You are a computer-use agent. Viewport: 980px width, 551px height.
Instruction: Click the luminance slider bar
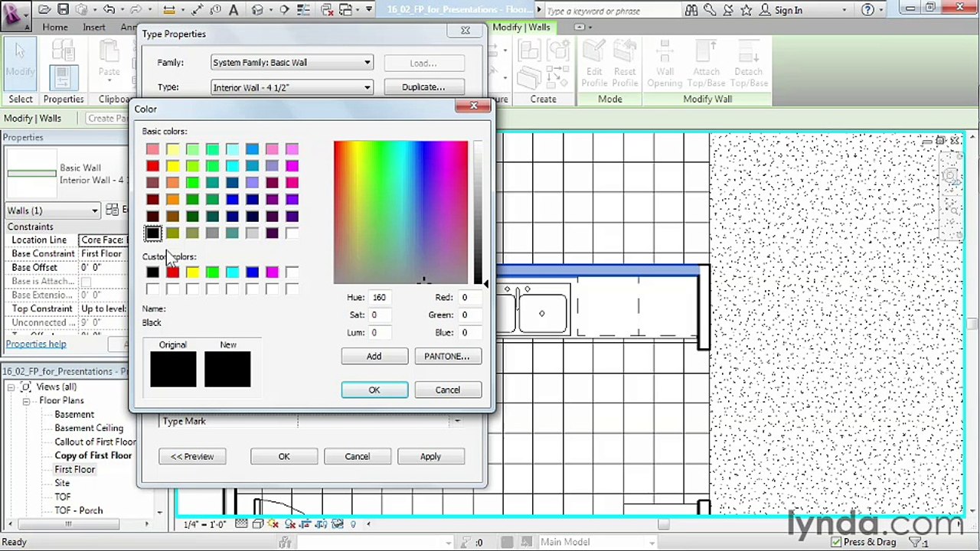(x=478, y=213)
